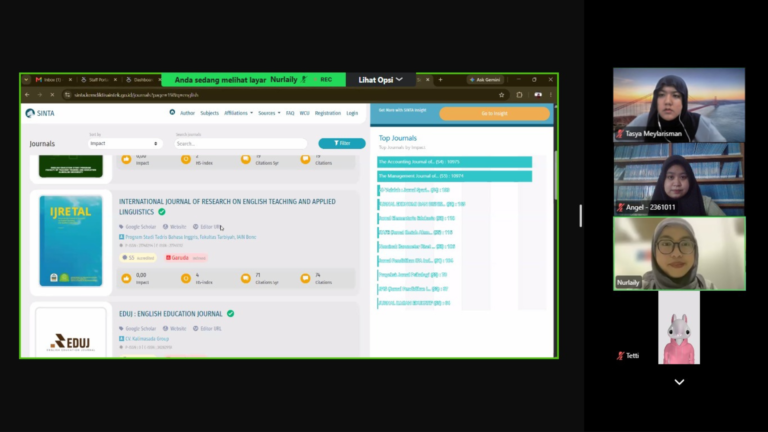Expand the Lihat Opsi dropdown
The image size is (768, 432).
(x=380, y=79)
